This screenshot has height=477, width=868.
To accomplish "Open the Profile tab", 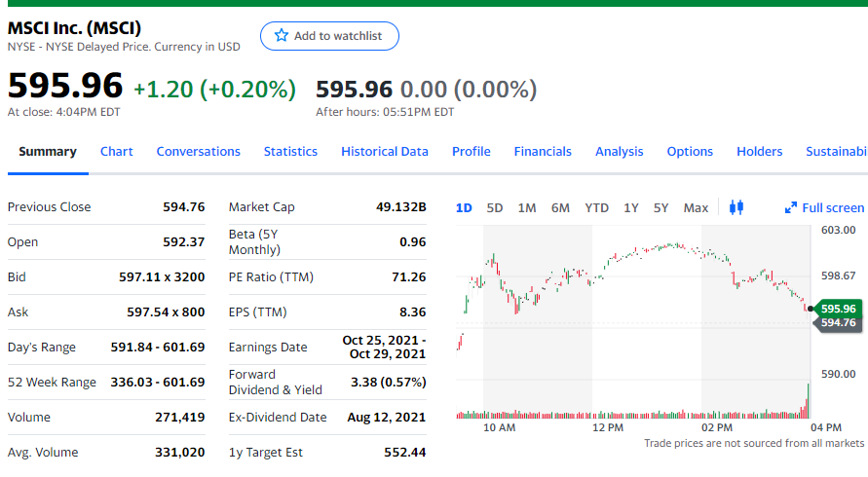I will pyautogui.click(x=472, y=151).
